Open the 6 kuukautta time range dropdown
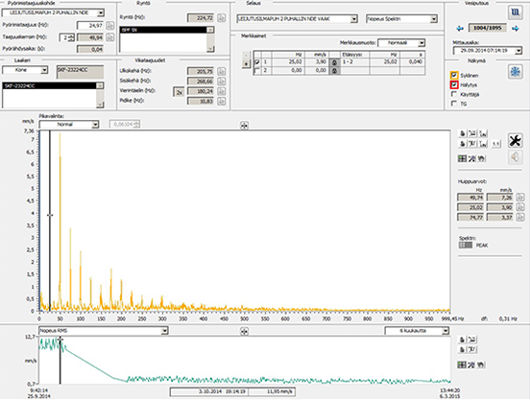 click(x=417, y=330)
